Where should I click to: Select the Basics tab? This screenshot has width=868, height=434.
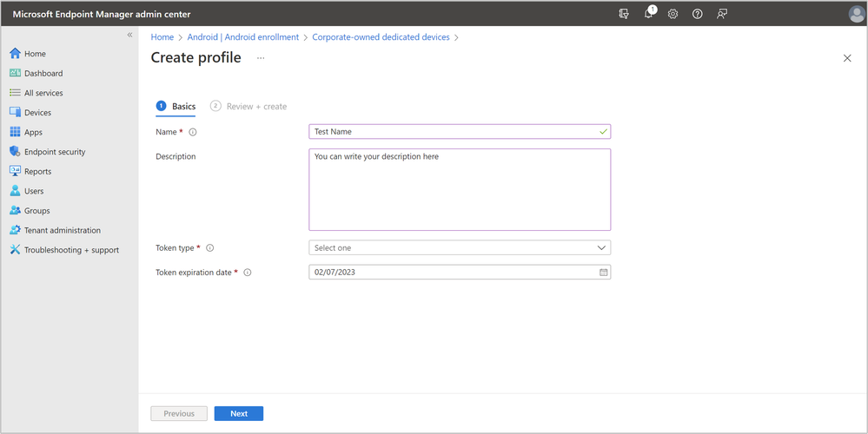[x=176, y=106]
